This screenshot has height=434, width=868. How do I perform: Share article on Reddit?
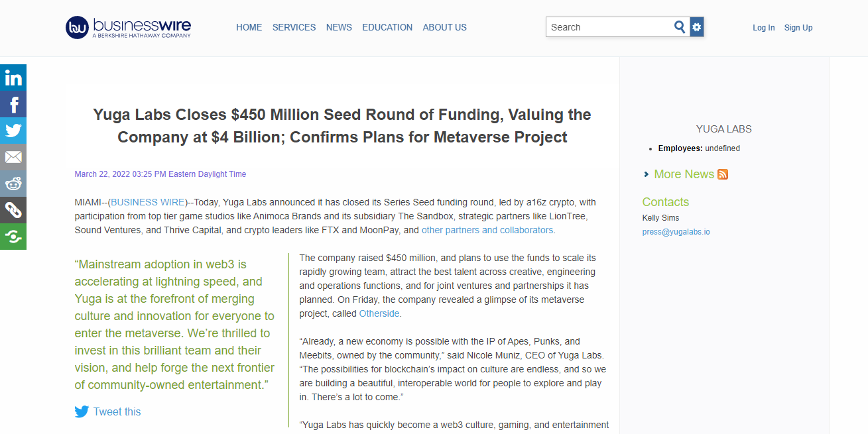tap(13, 184)
